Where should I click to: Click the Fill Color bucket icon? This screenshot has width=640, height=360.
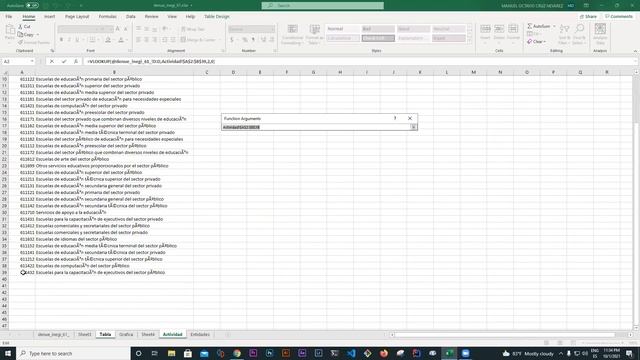pos(108,40)
